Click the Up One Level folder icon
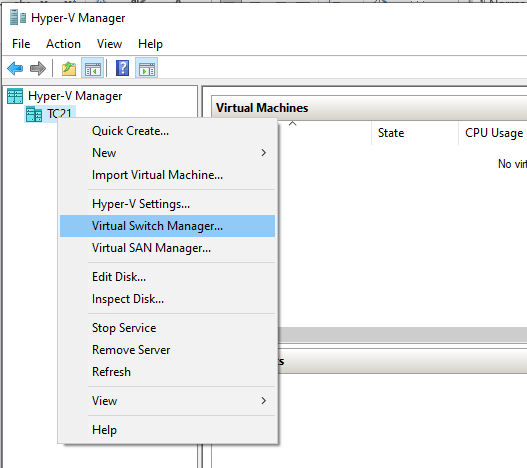527x468 pixels. click(69, 68)
